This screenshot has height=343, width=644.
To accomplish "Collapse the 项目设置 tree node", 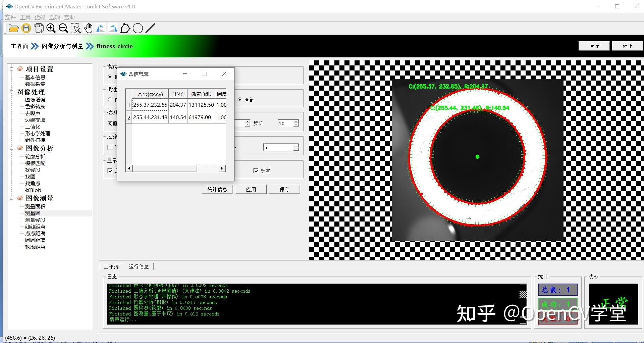I will click(11, 69).
